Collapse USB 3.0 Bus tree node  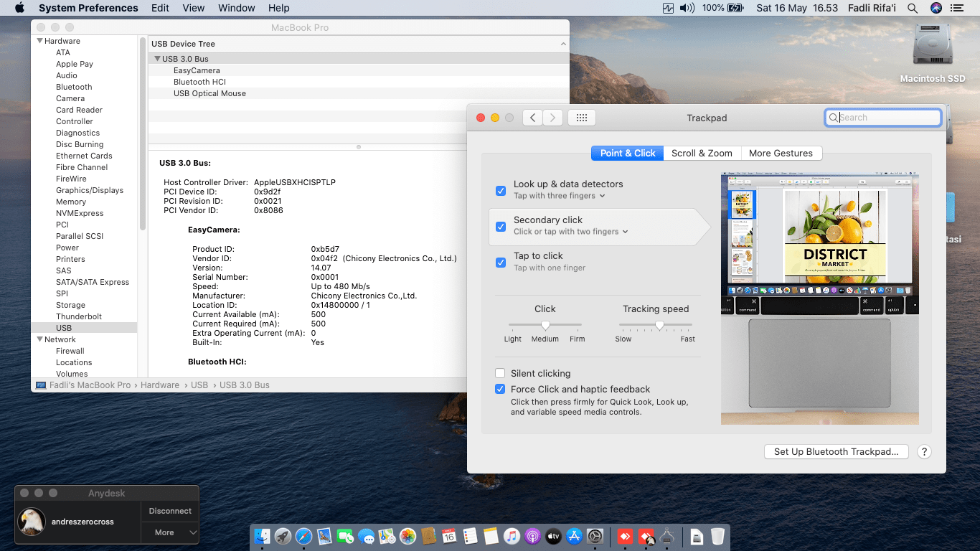(157, 59)
